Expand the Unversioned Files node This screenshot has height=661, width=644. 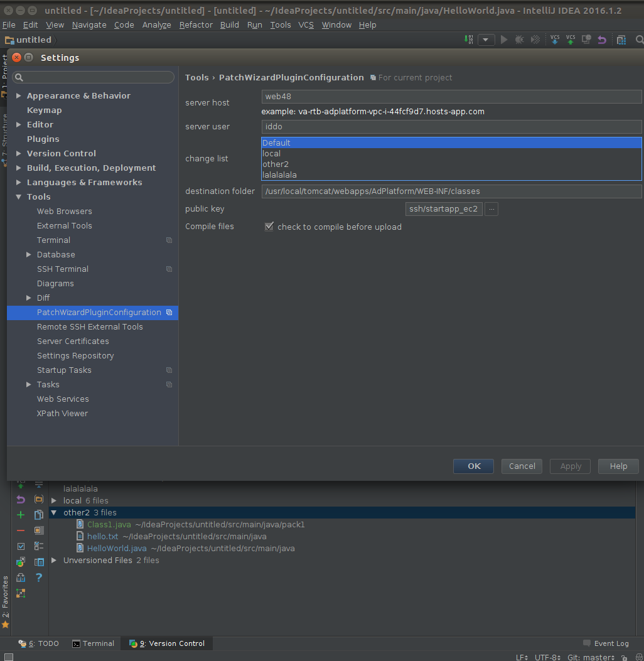54,560
